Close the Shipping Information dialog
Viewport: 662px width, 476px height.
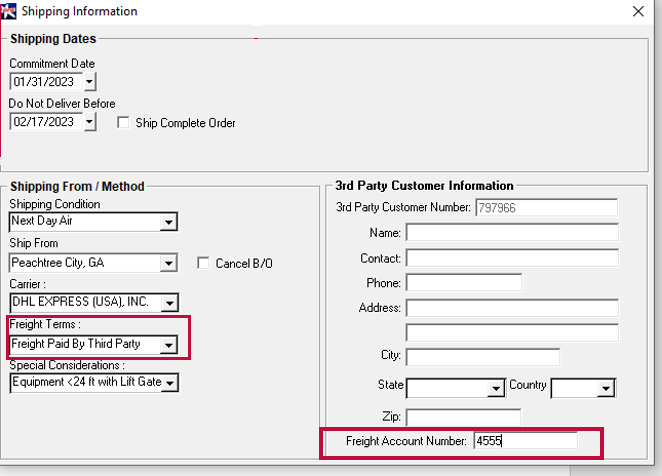click(x=638, y=12)
